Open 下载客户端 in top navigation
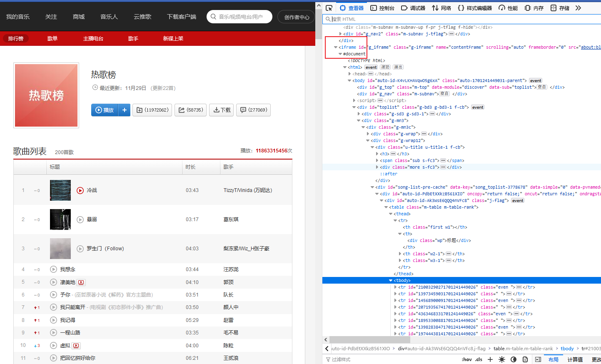This screenshot has height=364, width=601. pos(182,17)
